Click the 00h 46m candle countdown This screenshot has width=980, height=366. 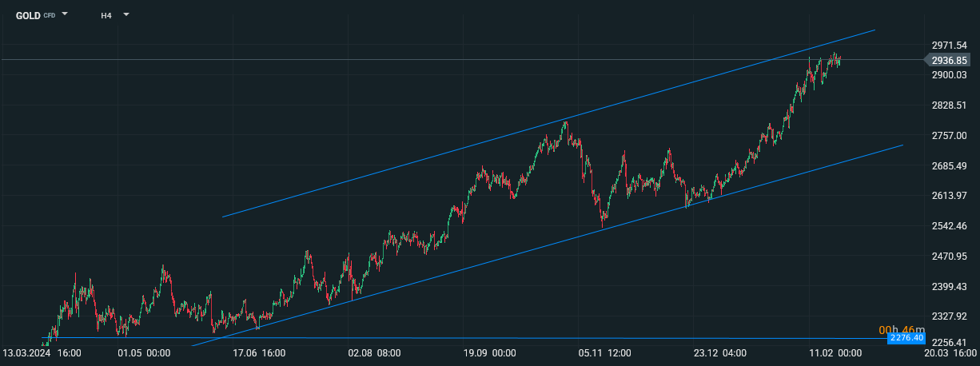point(902,329)
